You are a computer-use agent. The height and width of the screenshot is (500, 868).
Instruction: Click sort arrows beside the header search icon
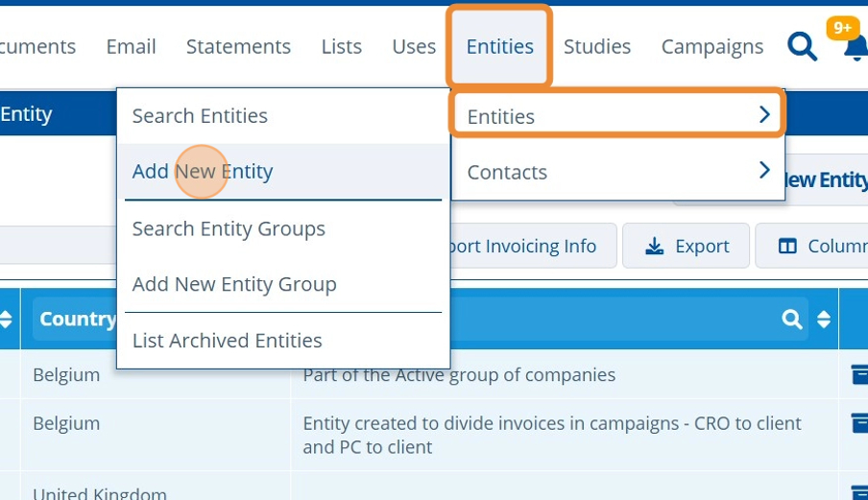[823, 320]
